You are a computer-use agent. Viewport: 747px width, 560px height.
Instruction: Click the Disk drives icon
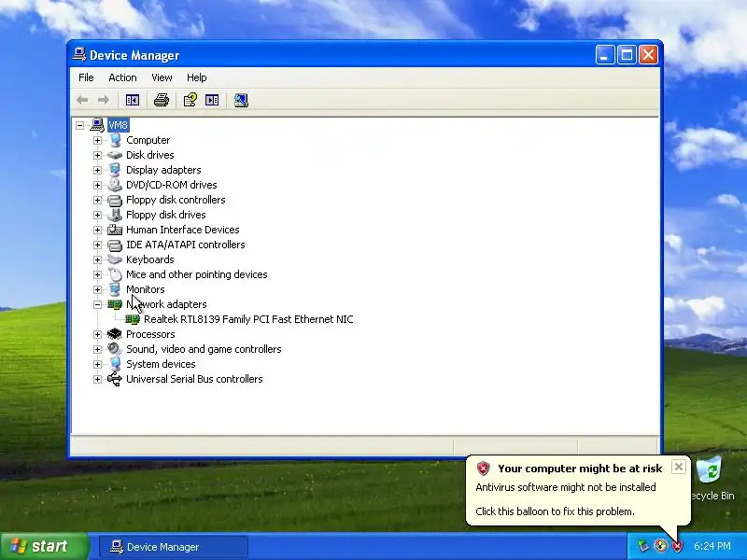[115, 155]
